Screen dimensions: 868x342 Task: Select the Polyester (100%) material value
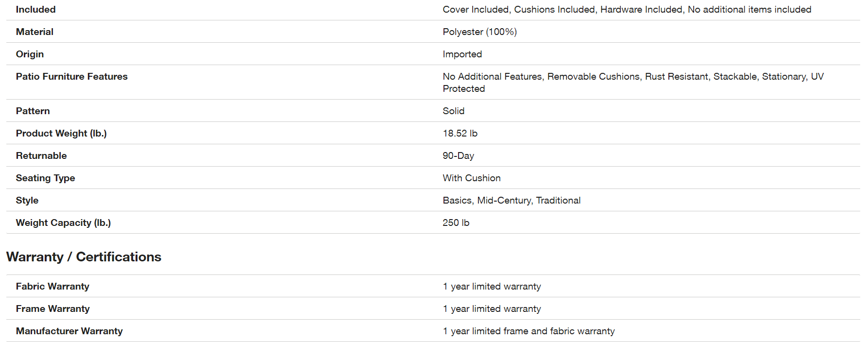pos(479,32)
